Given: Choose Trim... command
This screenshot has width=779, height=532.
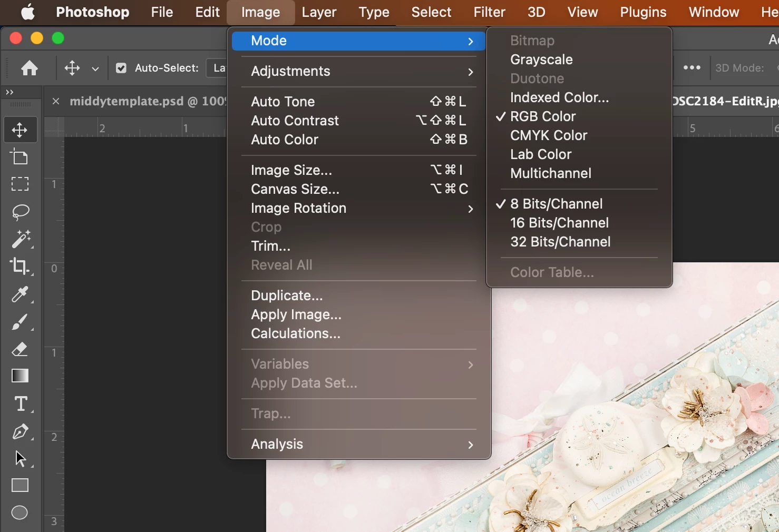Looking at the screenshot, I should 358,246.
